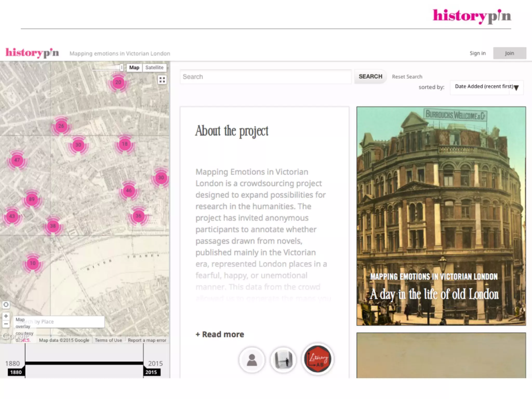Click the main Search text field

pyautogui.click(x=265, y=77)
